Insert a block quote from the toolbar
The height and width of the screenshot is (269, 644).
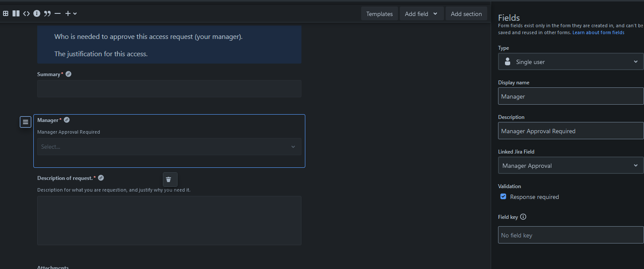coord(47,13)
